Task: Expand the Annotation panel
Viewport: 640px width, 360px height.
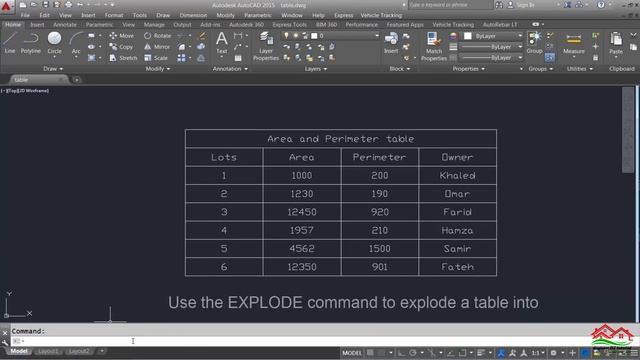Action: [230, 69]
